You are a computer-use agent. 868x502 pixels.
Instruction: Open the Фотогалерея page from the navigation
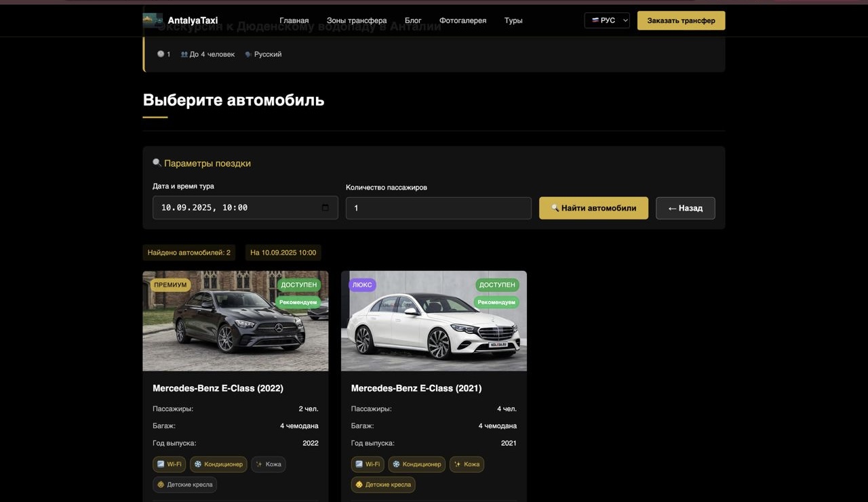click(462, 20)
